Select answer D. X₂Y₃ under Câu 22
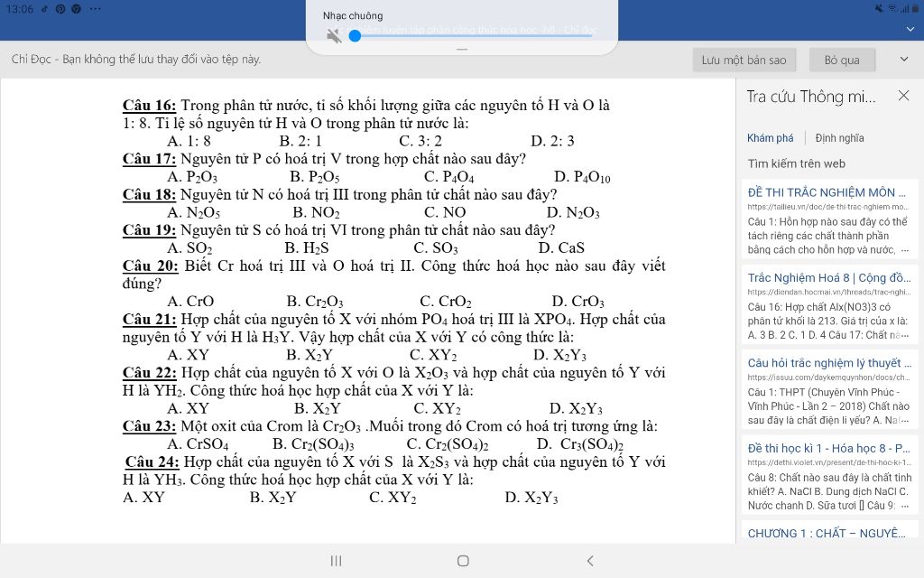Image resolution: width=924 pixels, height=578 pixels. (576, 409)
